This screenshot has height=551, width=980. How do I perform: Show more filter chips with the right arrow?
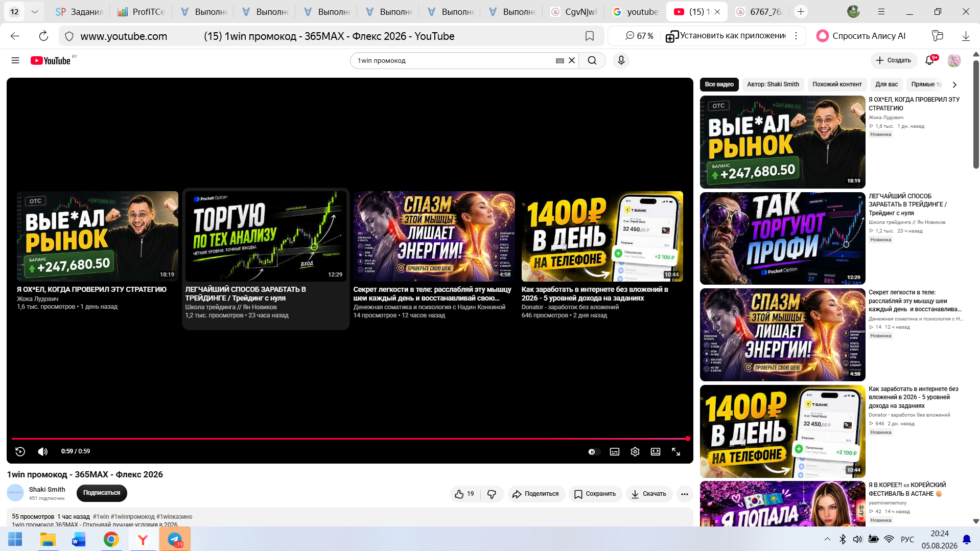954,84
